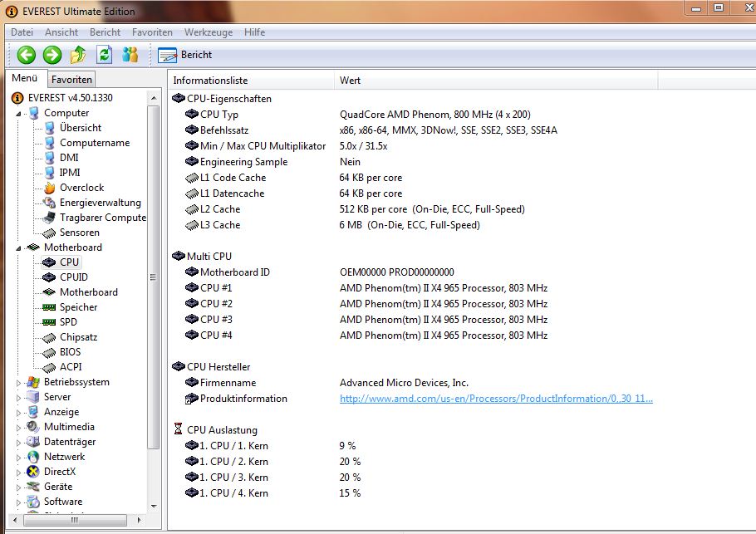The height and width of the screenshot is (534, 756).
Task: Select the '1. CPU / 4. Kern' row
Action: 272,493
